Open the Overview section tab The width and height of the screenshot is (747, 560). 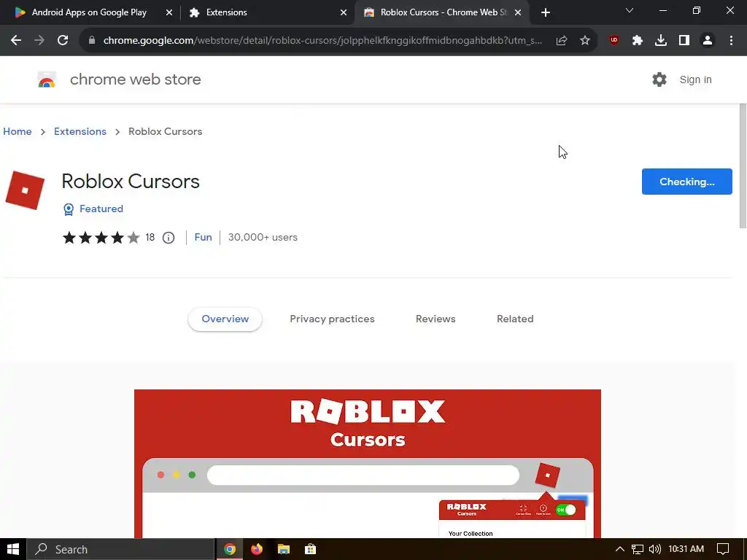click(225, 319)
